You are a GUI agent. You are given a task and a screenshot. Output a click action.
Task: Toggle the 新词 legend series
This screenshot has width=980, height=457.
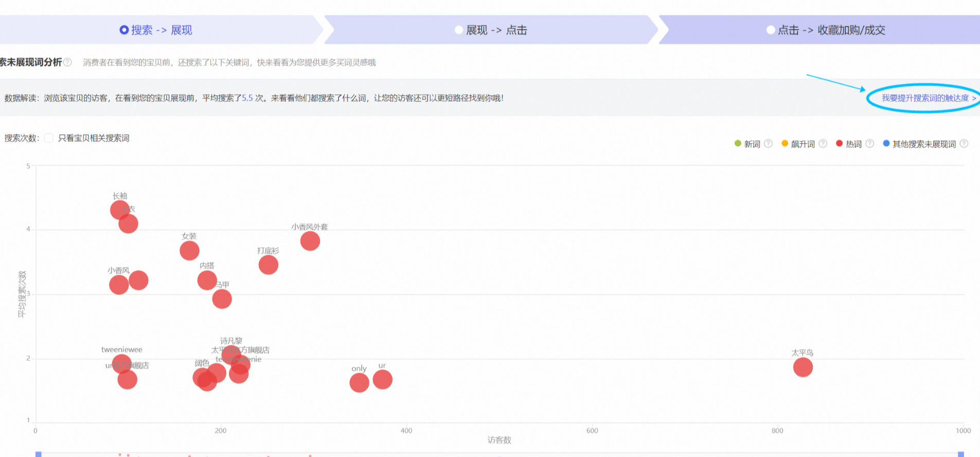point(747,144)
